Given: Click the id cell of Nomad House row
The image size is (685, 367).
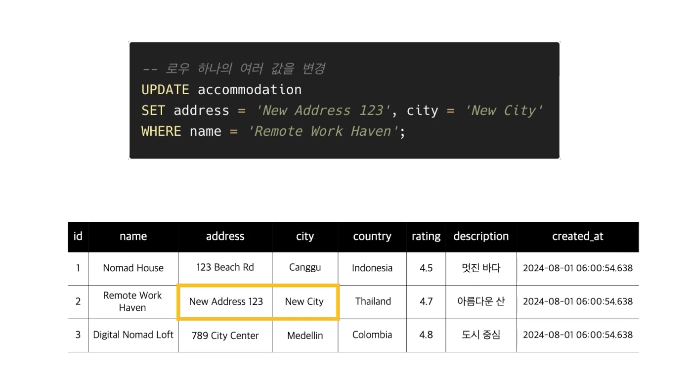Looking at the screenshot, I should coord(78,268).
